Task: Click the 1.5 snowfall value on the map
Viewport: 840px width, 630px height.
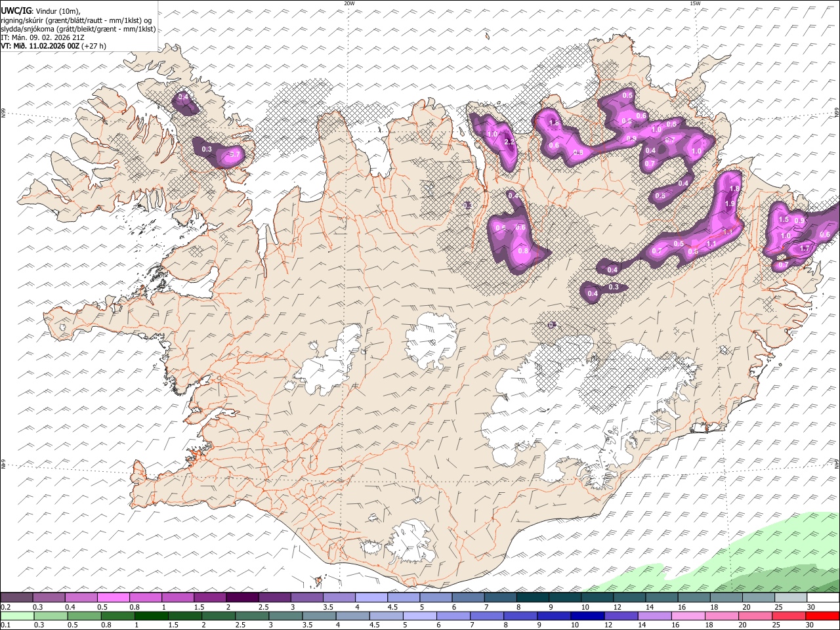Action: click(783, 220)
